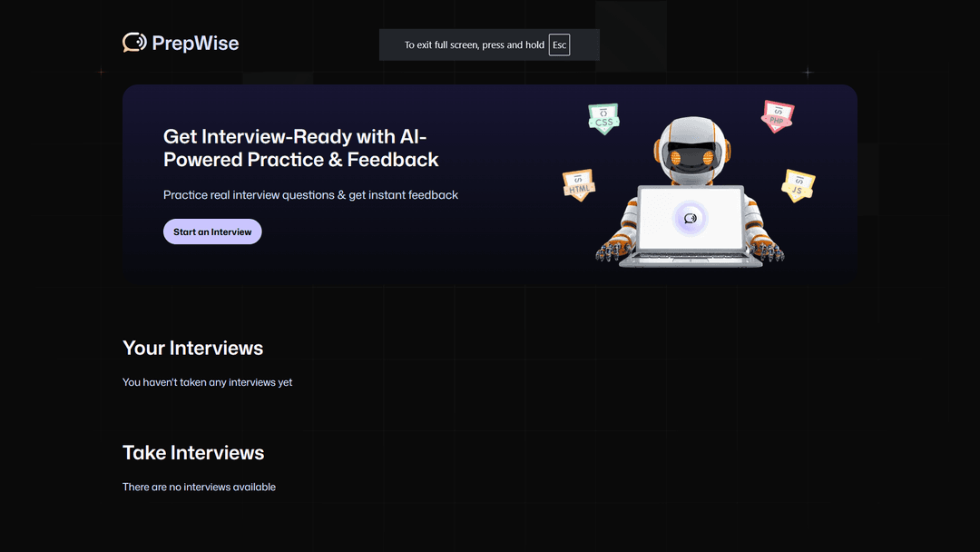Image resolution: width=980 pixels, height=552 pixels.
Task: Click "There are no interviews available" text
Action: [x=199, y=487]
